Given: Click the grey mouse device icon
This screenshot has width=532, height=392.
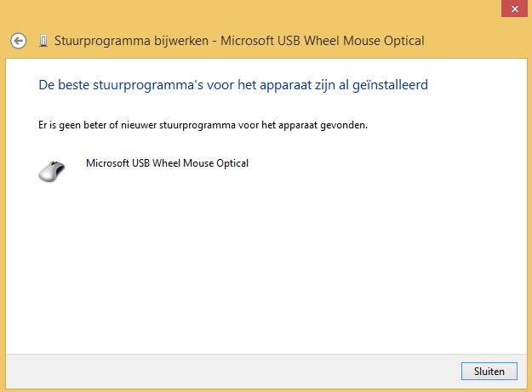Looking at the screenshot, I should pyautogui.click(x=51, y=170).
